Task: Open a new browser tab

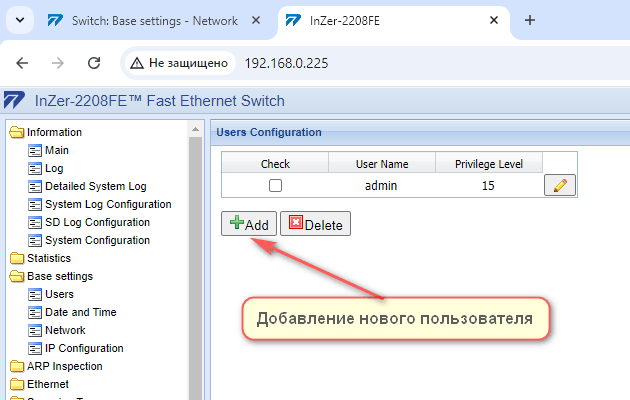Action: tap(530, 20)
